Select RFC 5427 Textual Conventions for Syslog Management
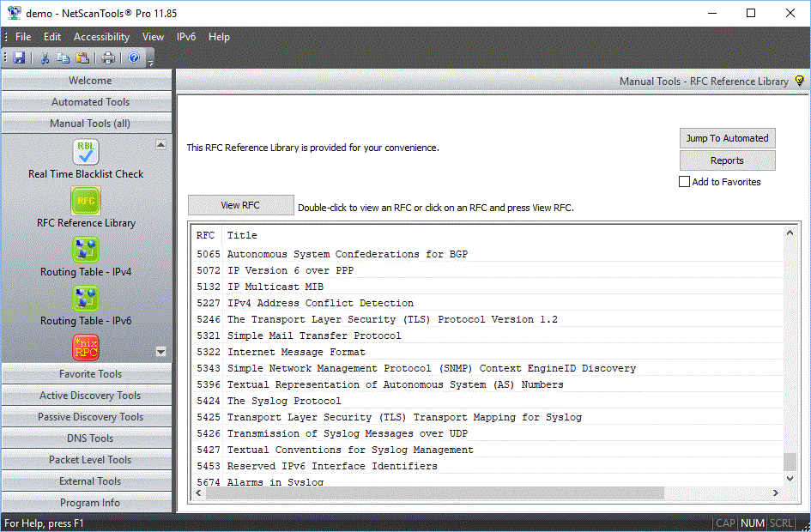 tap(487, 450)
